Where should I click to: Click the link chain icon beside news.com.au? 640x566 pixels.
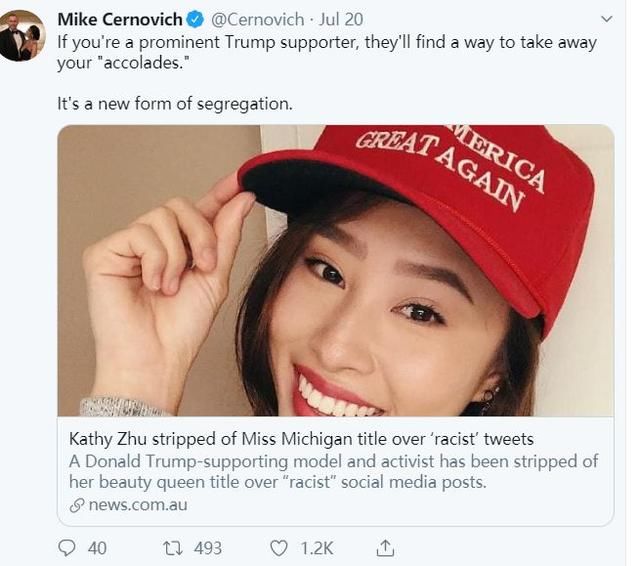77,505
